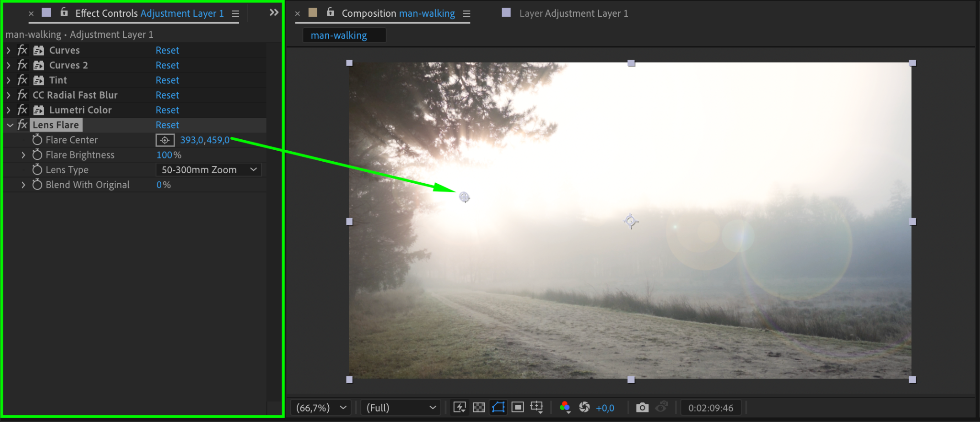Viewport: 980px width, 422px height.
Task: Click the Adjust Exposure +0,0 value
Action: coord(605,408)
